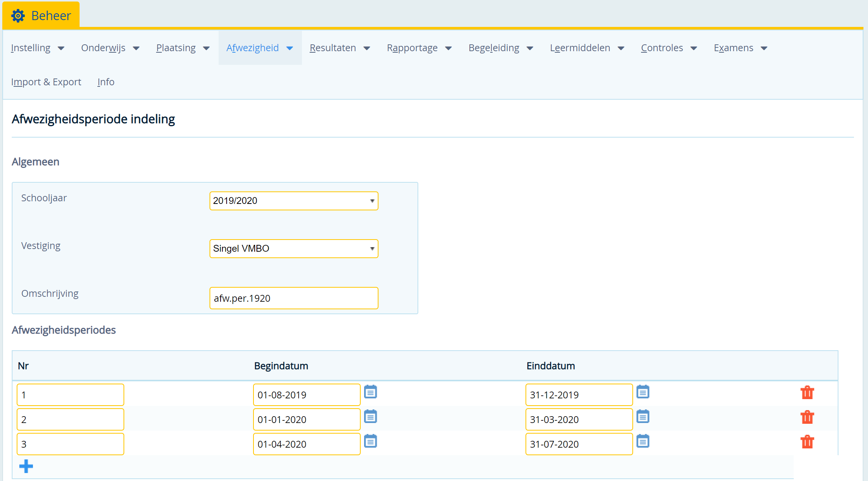Image resolution: width=868 pixels, height=481 pixels.
Task: Delete period row 3 with trash icon
Action: pos(807,442)
